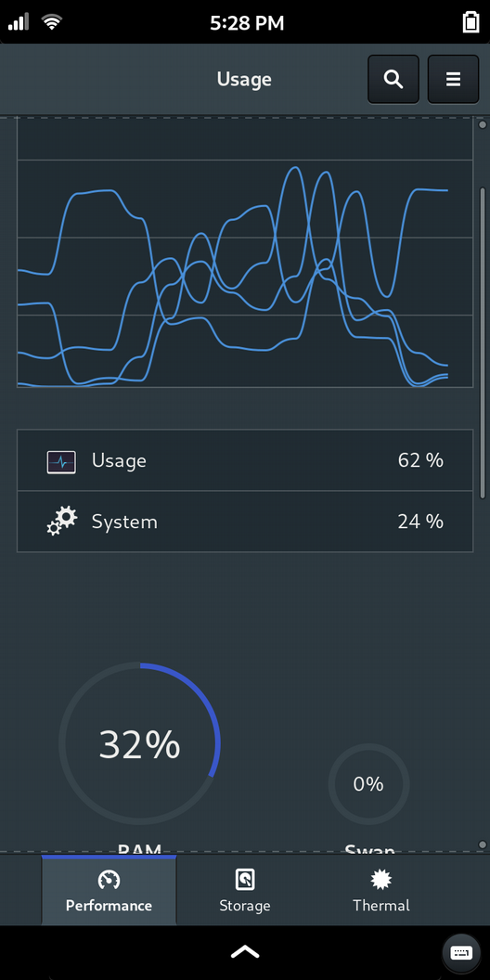
Task: Click the Storage disk icon
Action: [245, 880]
